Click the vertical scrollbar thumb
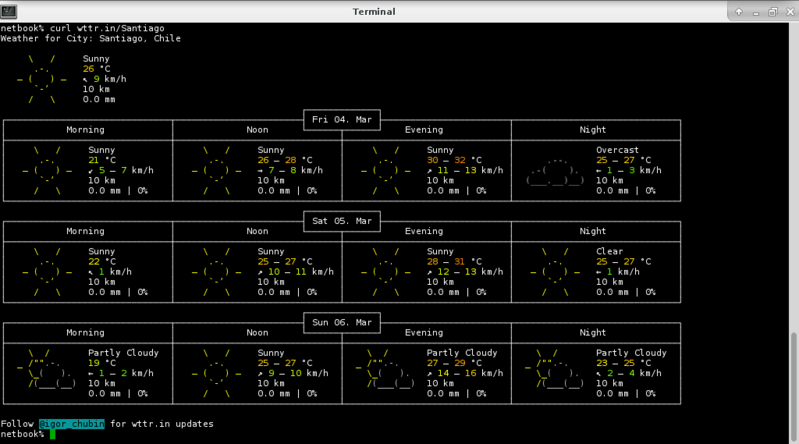The image size is (799, 444). pyautogui.click(x=794, y=387)
